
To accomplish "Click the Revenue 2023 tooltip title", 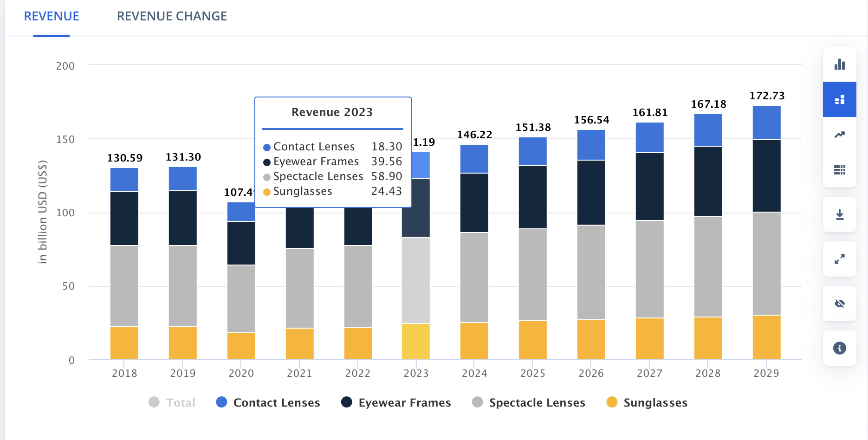I will click(332, 112).
